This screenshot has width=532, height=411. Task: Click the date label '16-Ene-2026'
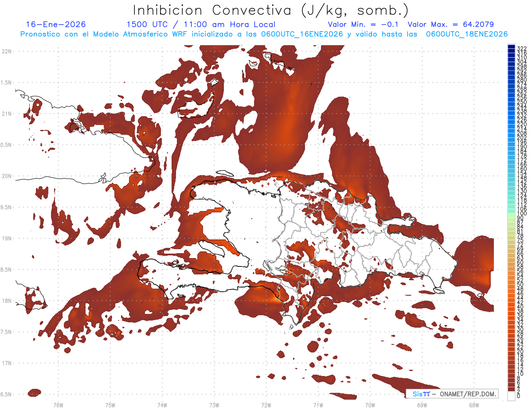(x=56, y=24)
